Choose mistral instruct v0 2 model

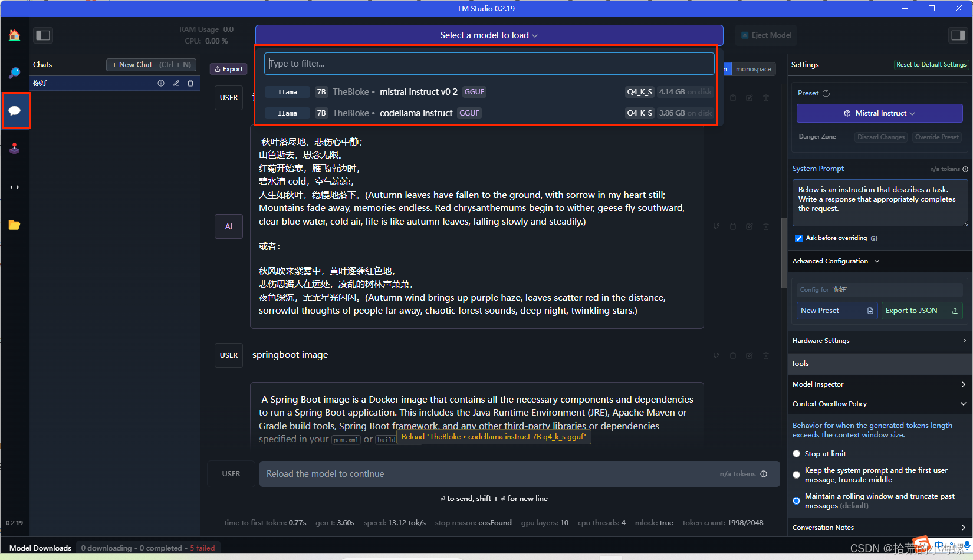tap(489, 92)
